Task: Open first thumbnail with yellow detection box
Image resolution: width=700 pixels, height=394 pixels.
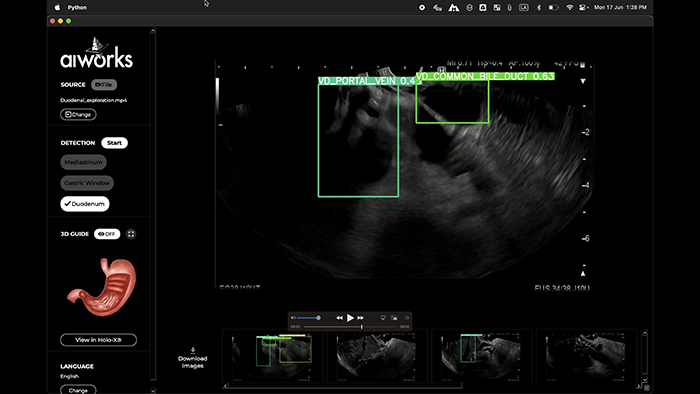Action: click(272, 356)
